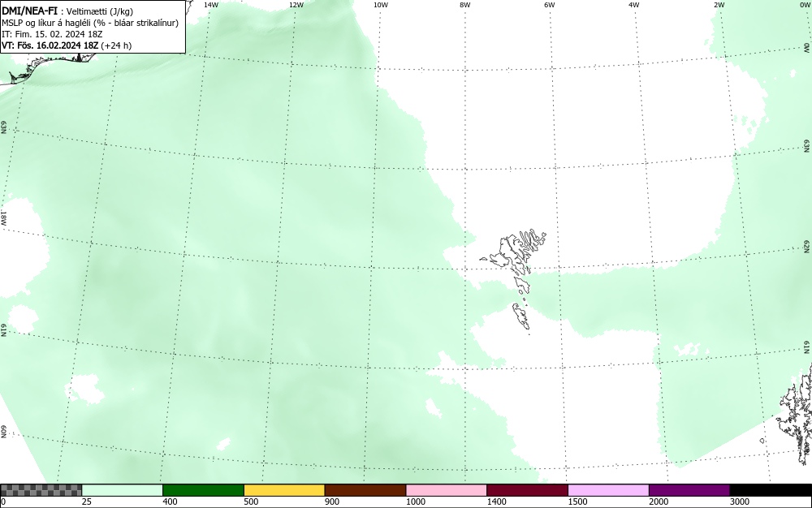This screenshot has height=508, width=812.
Task: Click the legend value 25
Action: (x=87, y=502)
